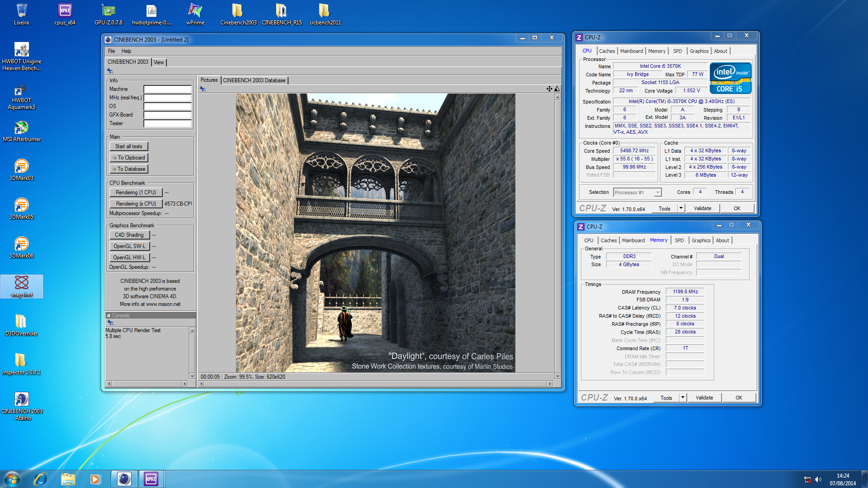Open the Lixeira recycle bin icon
This screenshot has height=488, width=868.
point(21,14)
